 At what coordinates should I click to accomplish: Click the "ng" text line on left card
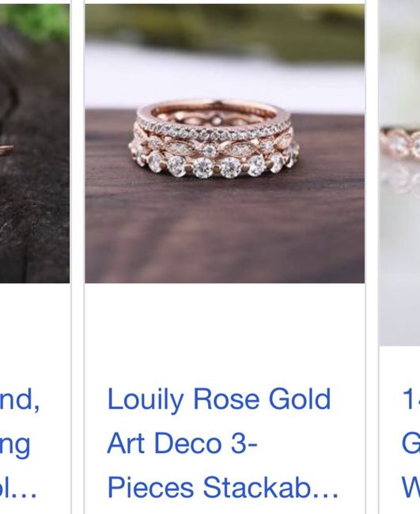pyautogui.click(x=15, y=444)
